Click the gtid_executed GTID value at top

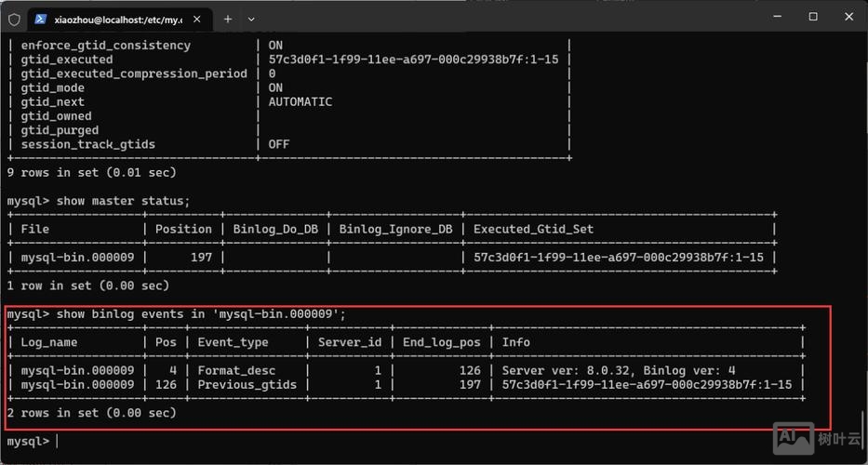[413, 60]
